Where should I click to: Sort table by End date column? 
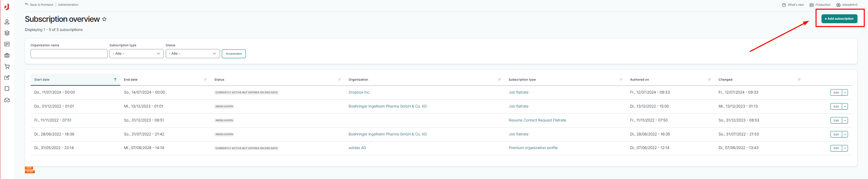click(131, 80)
